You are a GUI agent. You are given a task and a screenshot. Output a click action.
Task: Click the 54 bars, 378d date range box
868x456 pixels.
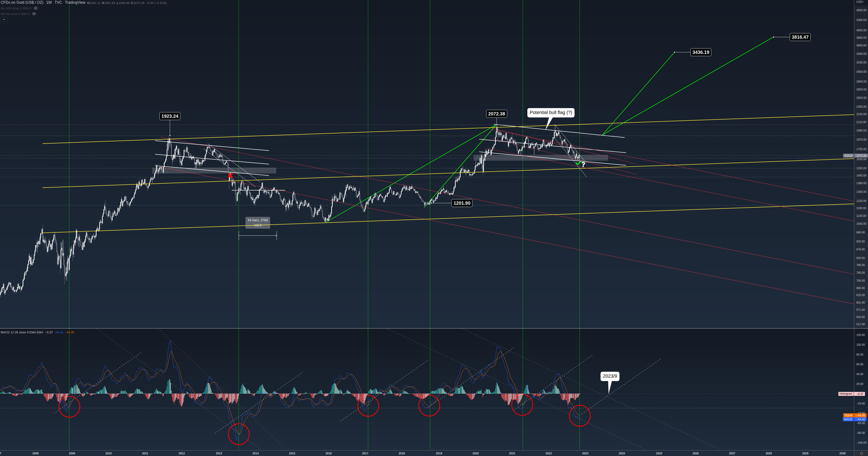pyautogui.click(x=257, y=222)
